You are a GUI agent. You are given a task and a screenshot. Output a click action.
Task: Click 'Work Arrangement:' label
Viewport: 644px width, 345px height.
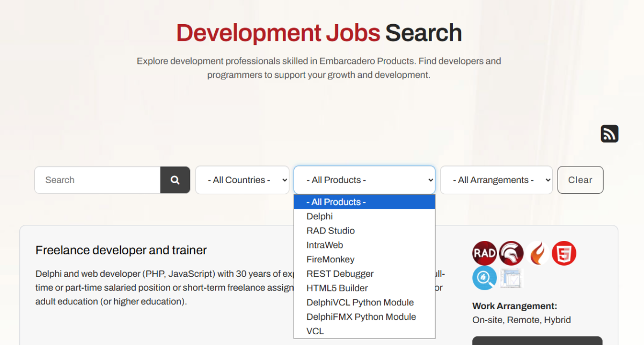(x=515, y=306)
